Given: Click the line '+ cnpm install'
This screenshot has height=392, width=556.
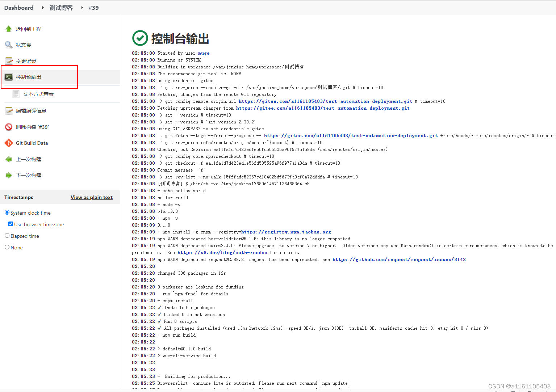Looking at the screenshot, I should click(175, 301).
